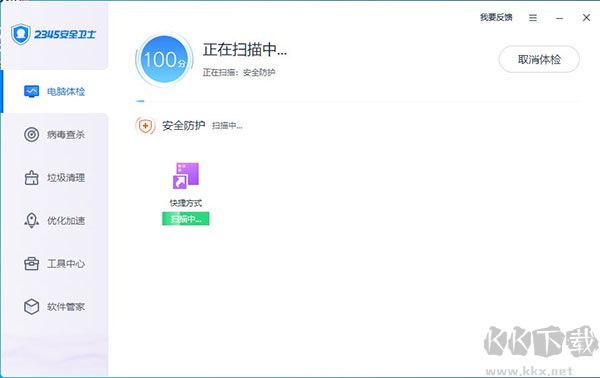Open the 电脑体检 sidebar tab
The height and width of the screenshot is (378, 600).
54,91
